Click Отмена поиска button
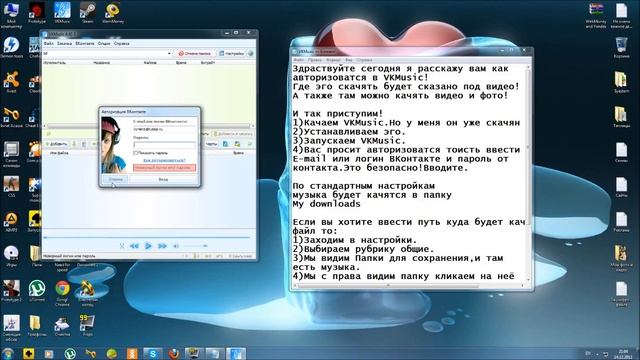Screen dimensions: 640x360 coord(195,53)
